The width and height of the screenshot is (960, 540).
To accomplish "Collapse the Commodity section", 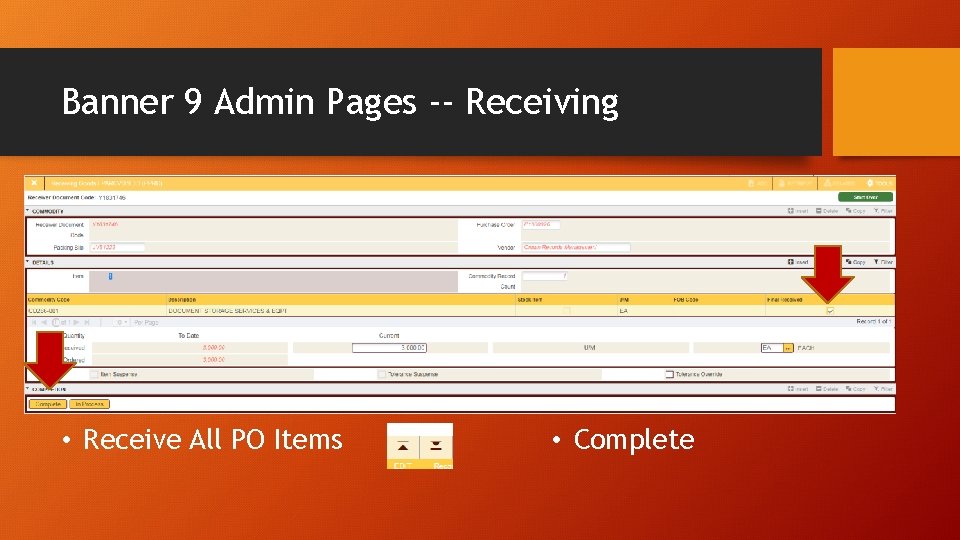I will (28, 211).
